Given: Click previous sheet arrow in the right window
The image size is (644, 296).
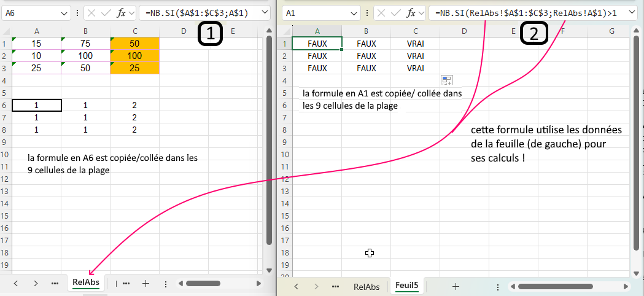Looking at the screenshot, I should (297, 286).
